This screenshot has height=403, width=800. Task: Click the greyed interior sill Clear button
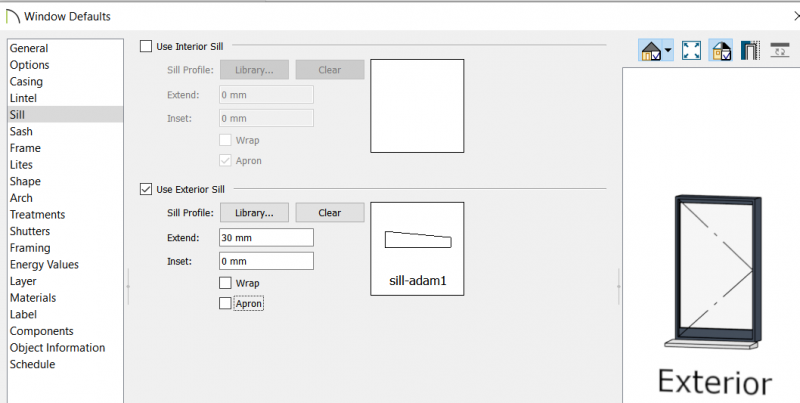coord(330,70)
